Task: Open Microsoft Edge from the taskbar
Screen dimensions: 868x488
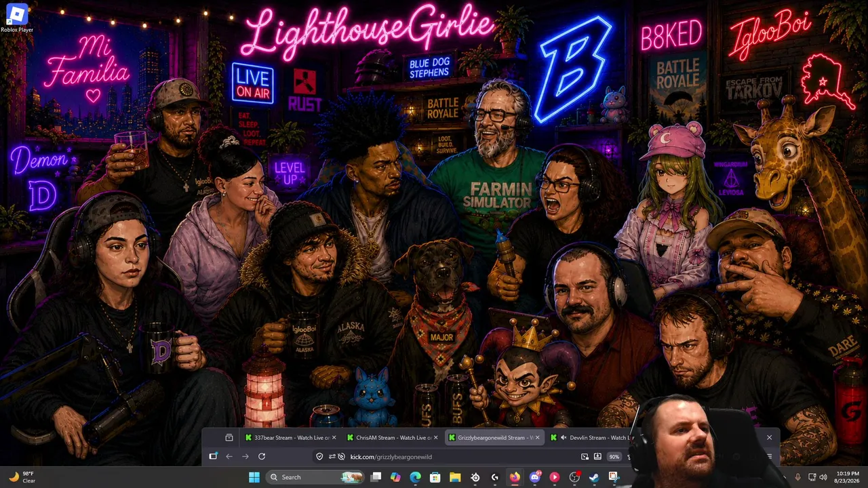Action: (x=416, y=477)
